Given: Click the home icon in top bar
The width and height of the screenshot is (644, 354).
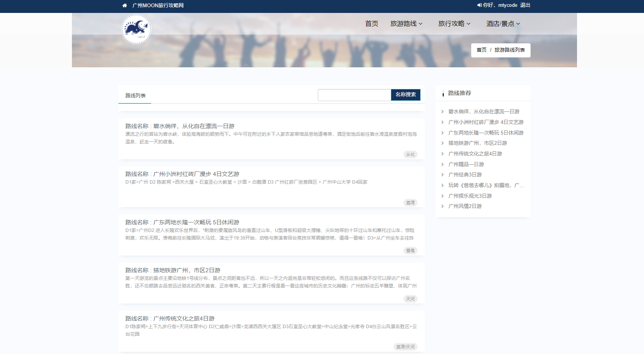Looking at the screenshot, I should [x=124, y=5].
